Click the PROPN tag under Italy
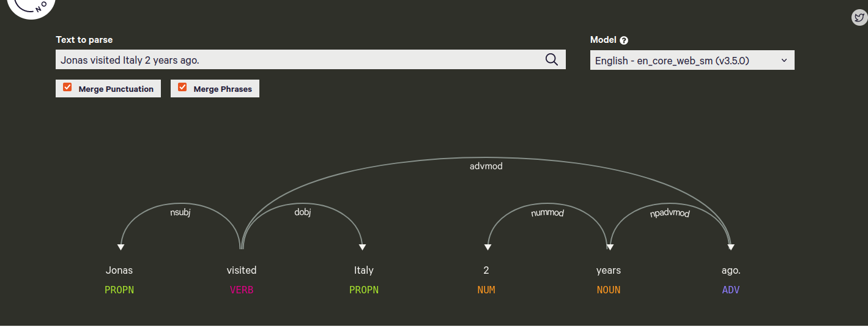Screen dimensions: 868x327 [364, 290]
